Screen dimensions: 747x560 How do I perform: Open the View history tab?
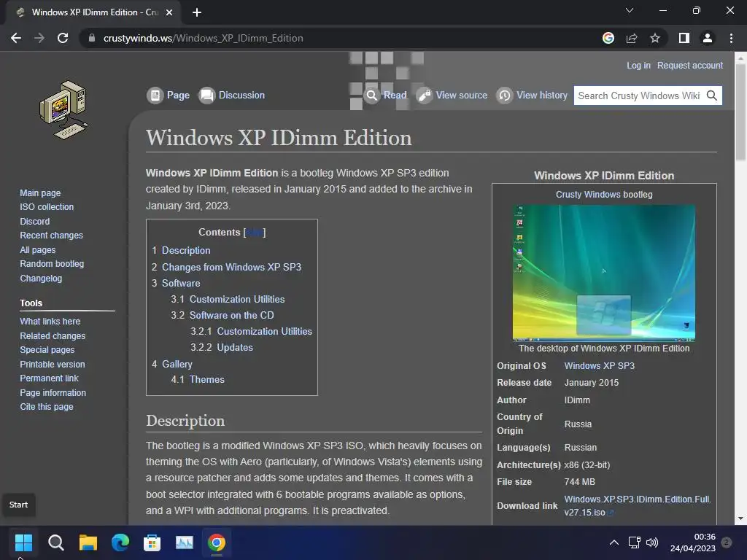(x=532, y=96)
